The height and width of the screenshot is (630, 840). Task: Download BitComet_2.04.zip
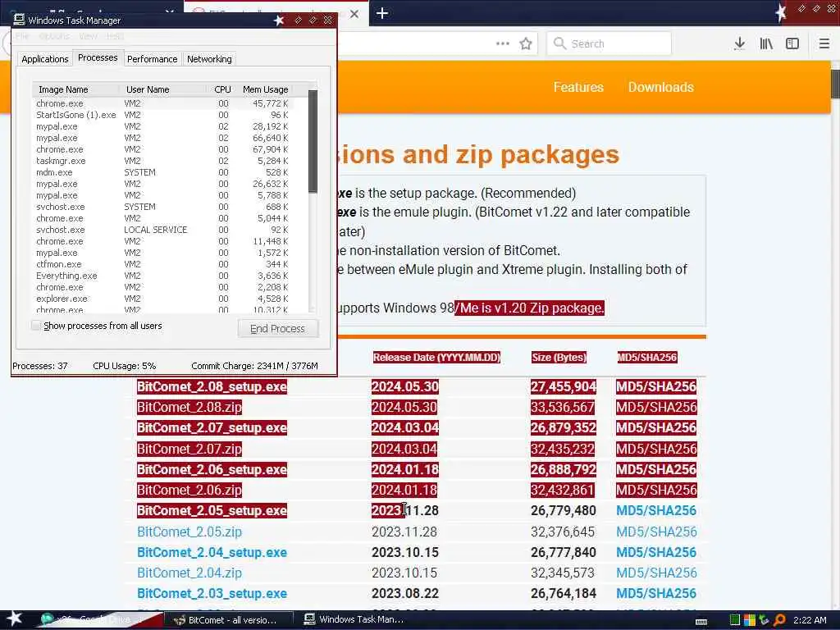(189, 573)
